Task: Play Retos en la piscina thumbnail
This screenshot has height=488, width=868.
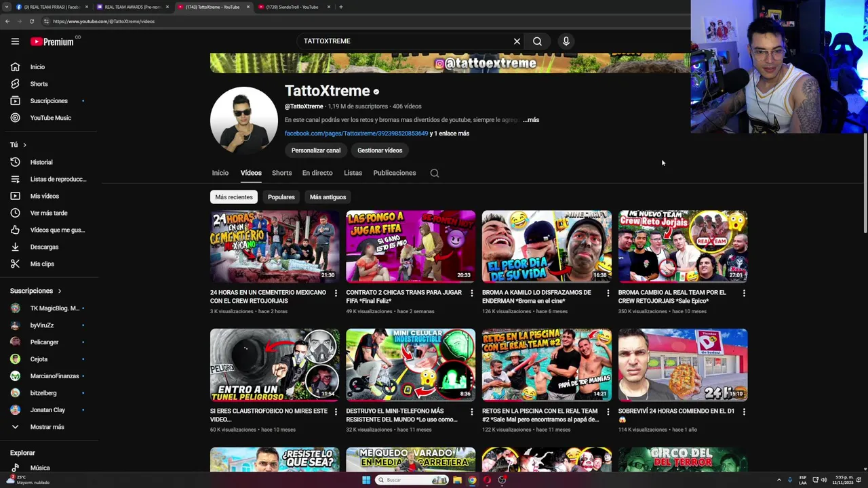Action: point(547,365)
